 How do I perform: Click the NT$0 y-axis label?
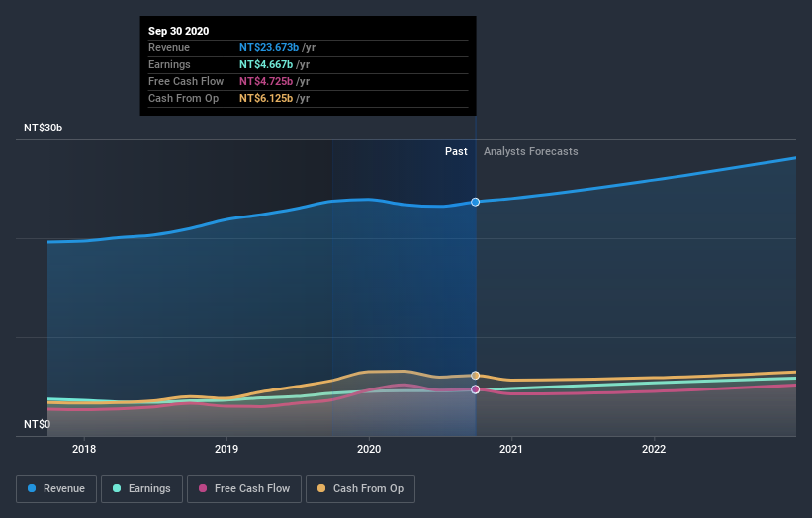click(38, 424)
